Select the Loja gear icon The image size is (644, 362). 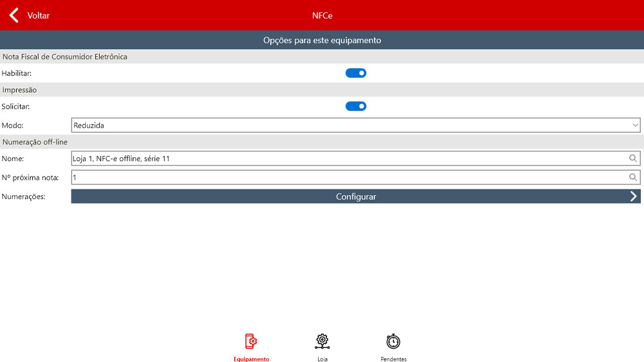[322, 341]
